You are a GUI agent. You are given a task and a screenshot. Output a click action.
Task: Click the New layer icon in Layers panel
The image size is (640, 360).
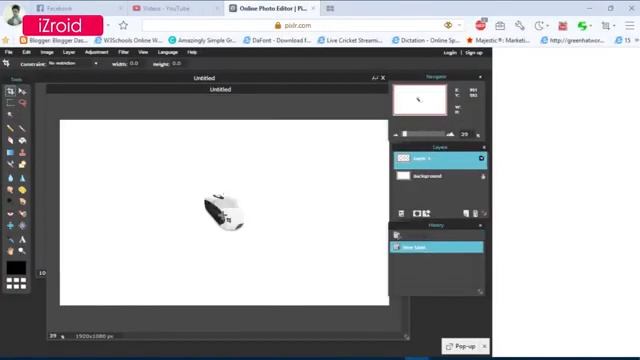click(x=466, y=213)
